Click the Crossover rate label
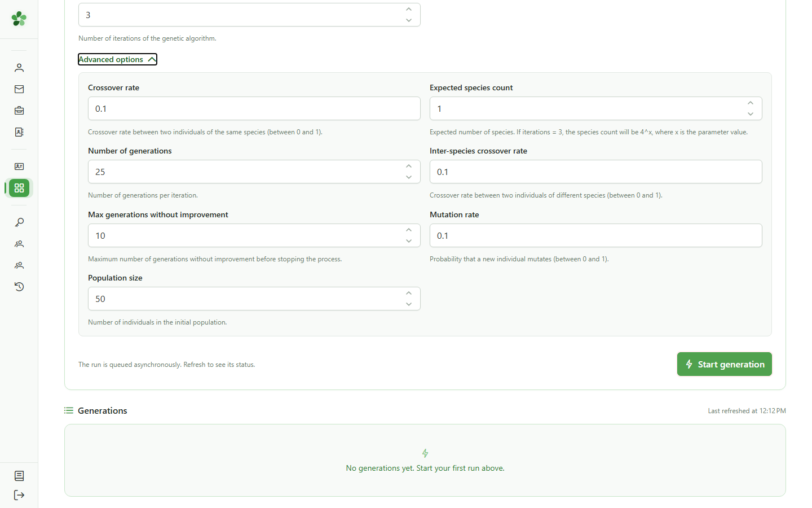 (113, 87)
